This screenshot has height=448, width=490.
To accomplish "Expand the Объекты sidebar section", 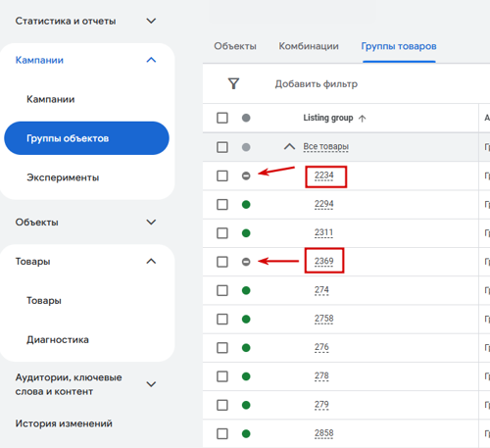I will tap(151, 223).
